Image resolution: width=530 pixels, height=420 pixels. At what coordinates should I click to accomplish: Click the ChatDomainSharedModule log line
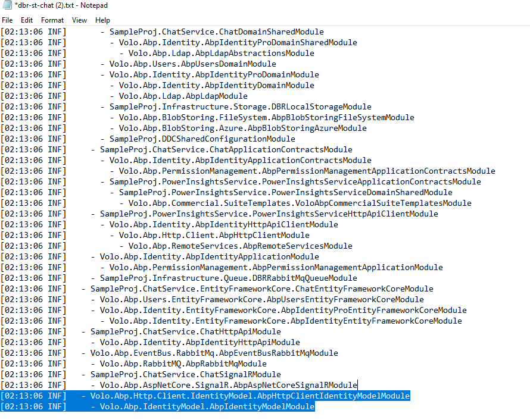tap(162, 32)
